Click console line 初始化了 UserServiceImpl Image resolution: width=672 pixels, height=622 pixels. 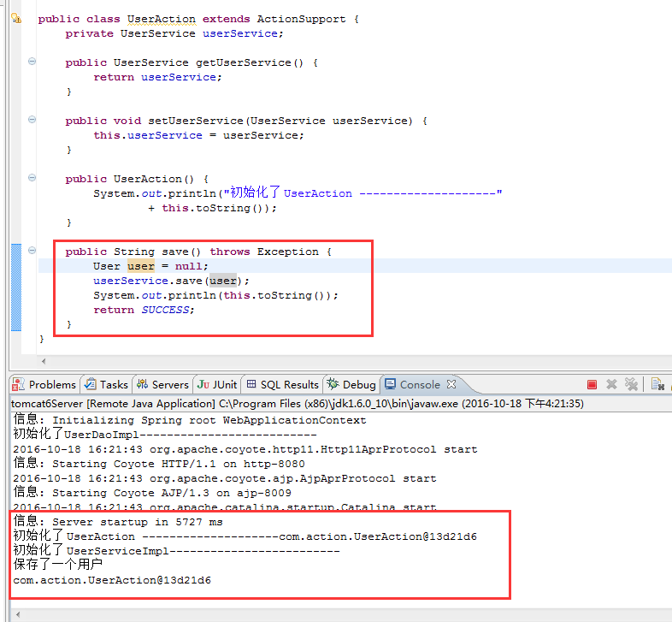177,550
